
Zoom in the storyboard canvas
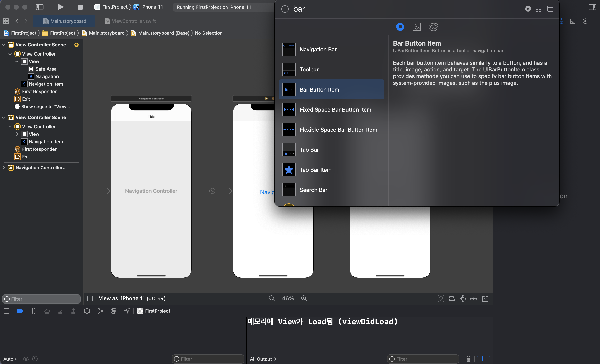(x=304, y=298)
